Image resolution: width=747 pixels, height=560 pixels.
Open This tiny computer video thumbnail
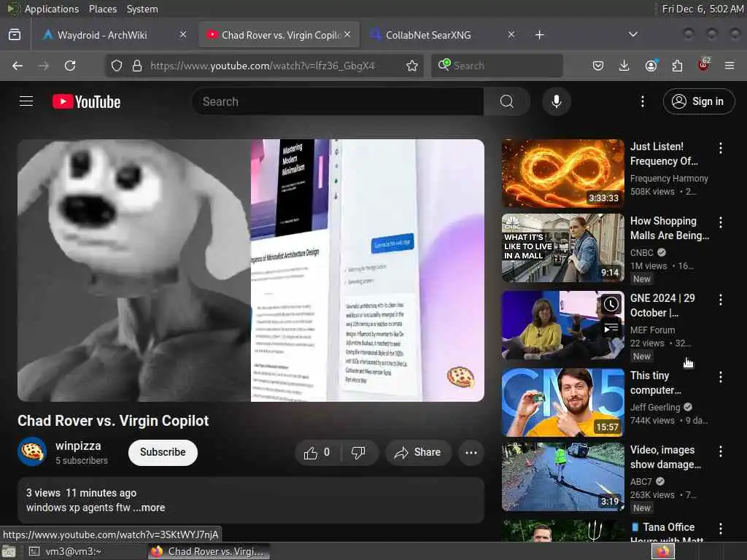(562, 402)
